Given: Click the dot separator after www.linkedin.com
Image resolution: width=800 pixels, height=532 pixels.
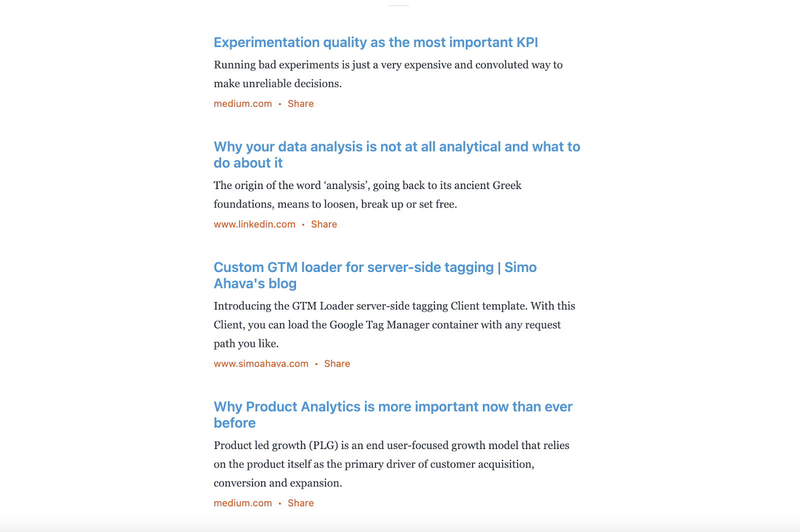Looking at the screenshot, I should point(303,224).
